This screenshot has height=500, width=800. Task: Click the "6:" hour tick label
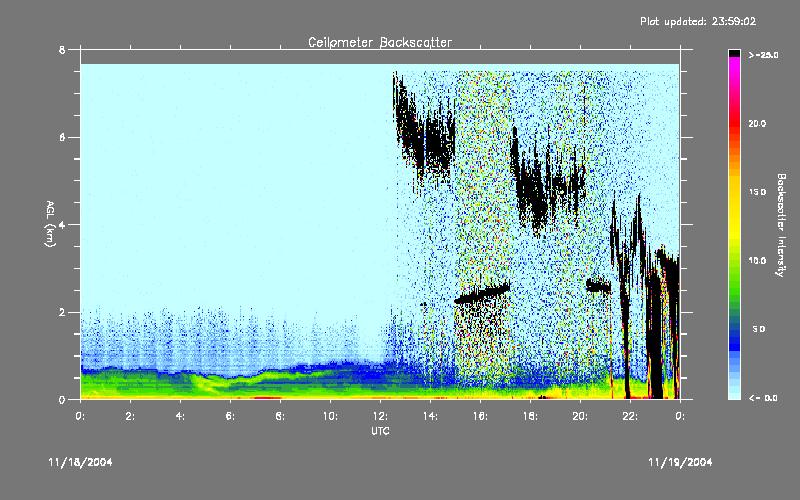pos(230,416)
